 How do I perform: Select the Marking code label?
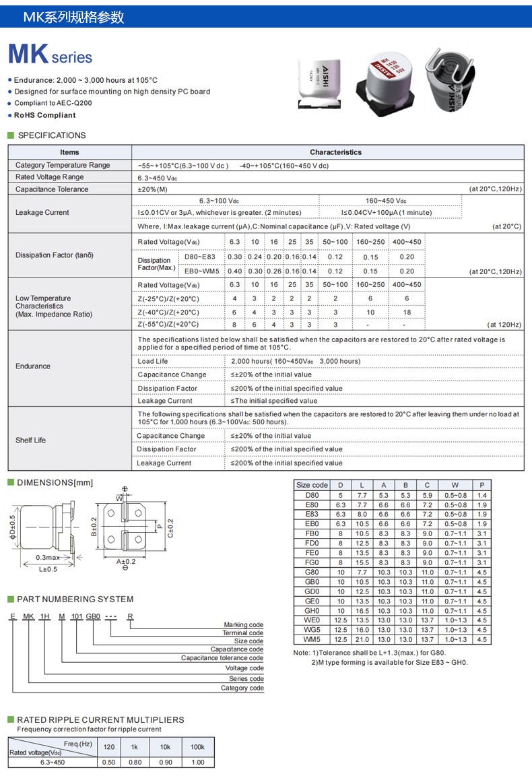(x=244, y=625)
